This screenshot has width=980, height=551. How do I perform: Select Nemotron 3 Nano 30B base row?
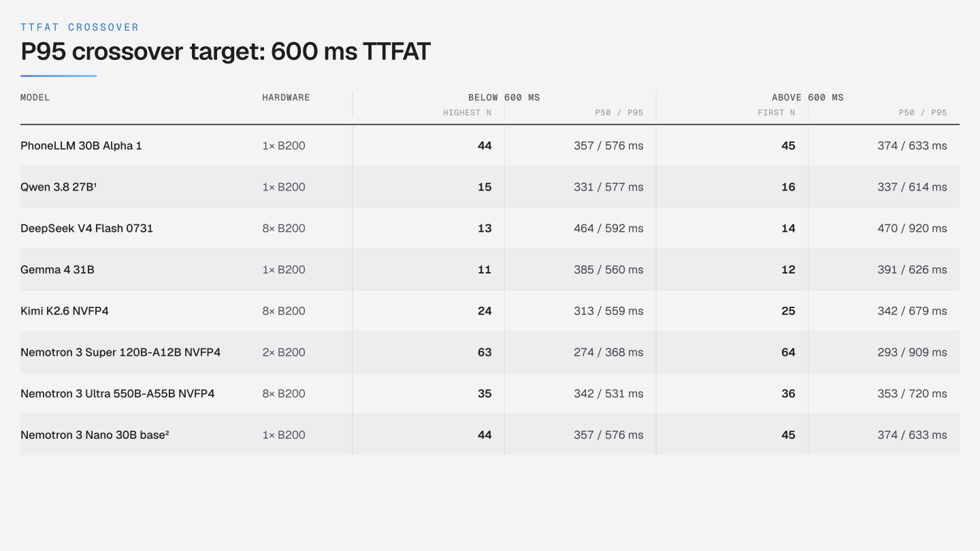tap(490, 435)
